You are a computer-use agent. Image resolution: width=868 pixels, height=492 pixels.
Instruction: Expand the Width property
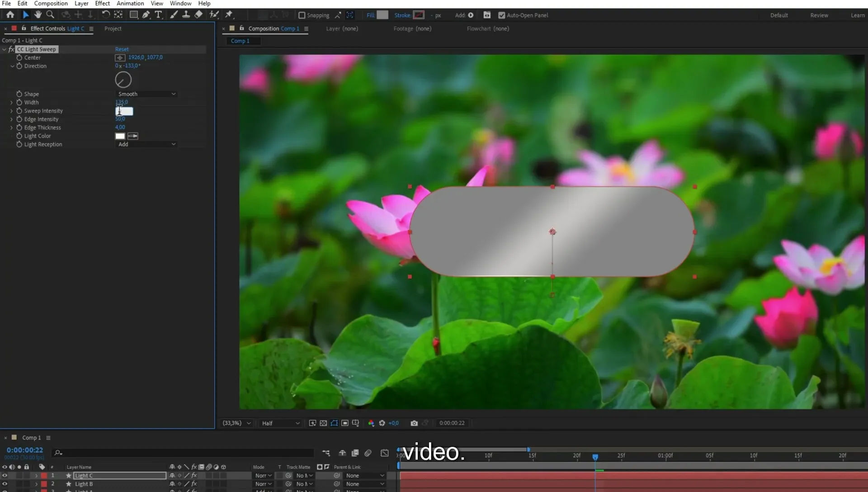(11, 103)
